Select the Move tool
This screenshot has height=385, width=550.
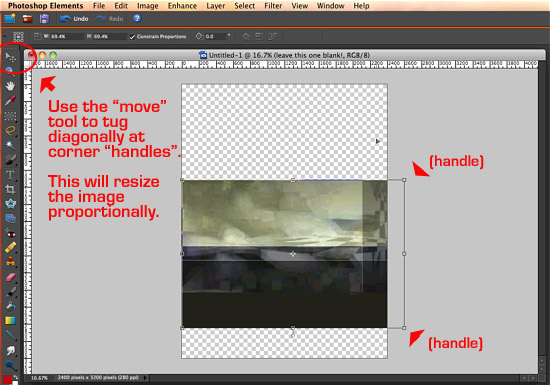click(x=10, y=57)
